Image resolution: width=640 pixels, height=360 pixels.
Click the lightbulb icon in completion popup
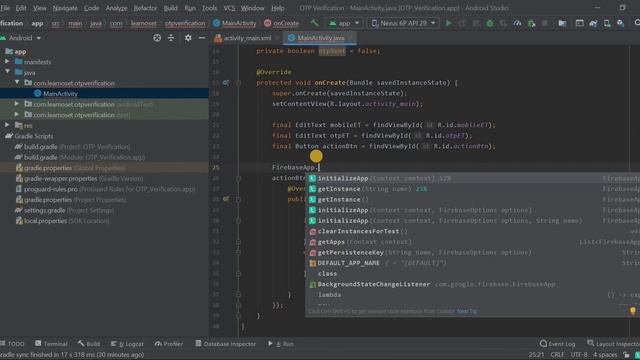click(633, 311)
